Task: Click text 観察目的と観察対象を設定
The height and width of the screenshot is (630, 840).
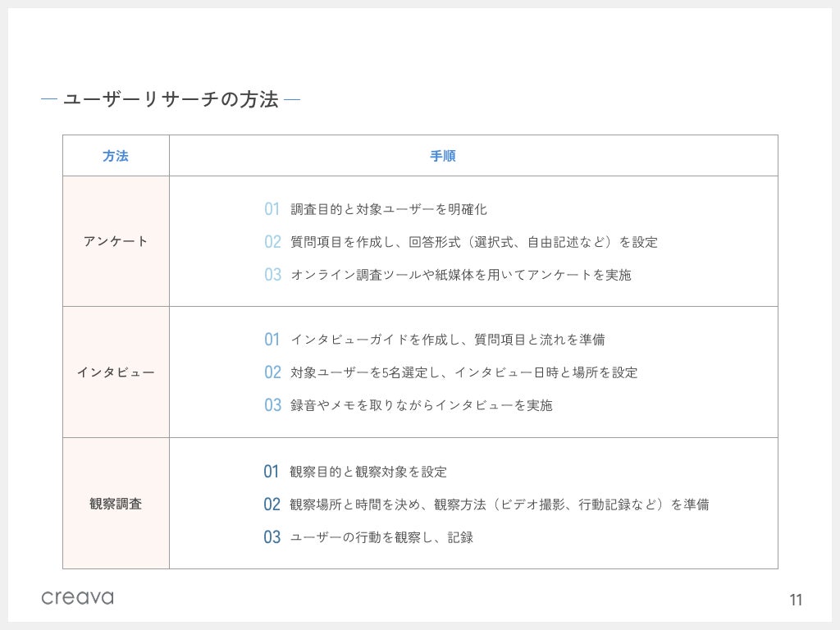Action: [368, 472]
